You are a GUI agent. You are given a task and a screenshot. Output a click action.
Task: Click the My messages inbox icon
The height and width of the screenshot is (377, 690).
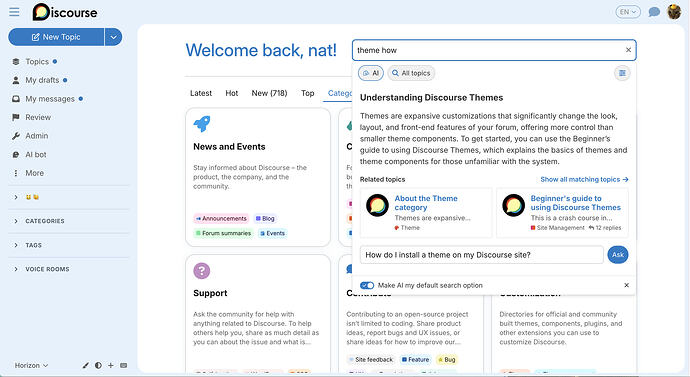tap(16, 99)
